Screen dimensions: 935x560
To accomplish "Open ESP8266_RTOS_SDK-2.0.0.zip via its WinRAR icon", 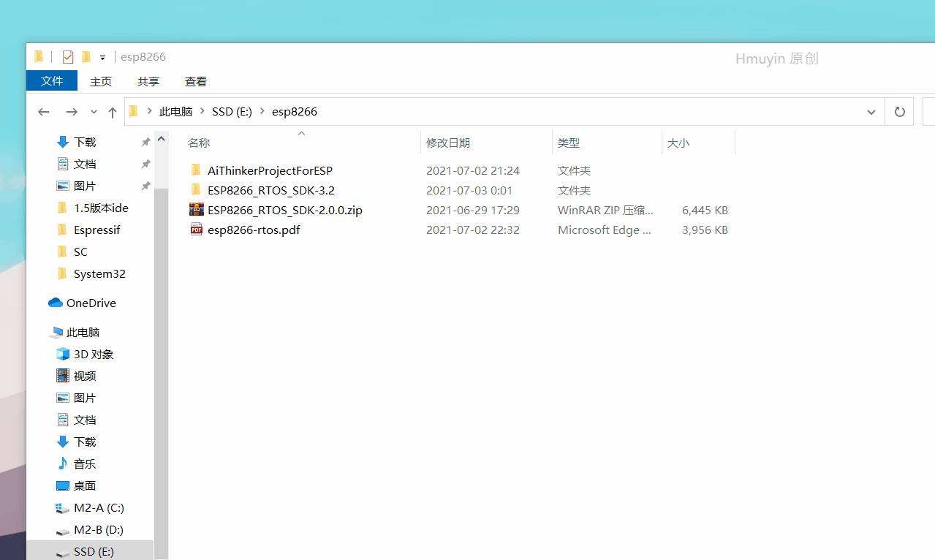I will click(x=197, y=210).
